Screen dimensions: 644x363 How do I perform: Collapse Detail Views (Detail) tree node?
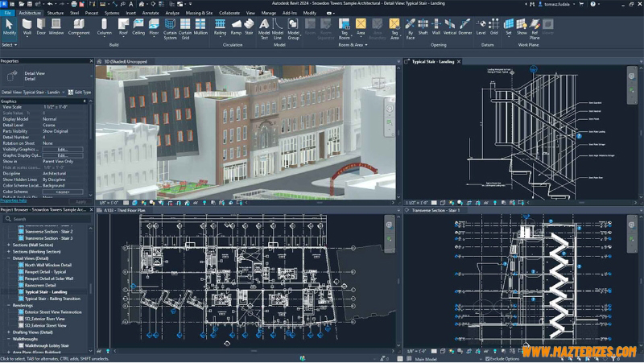point(9,258)
